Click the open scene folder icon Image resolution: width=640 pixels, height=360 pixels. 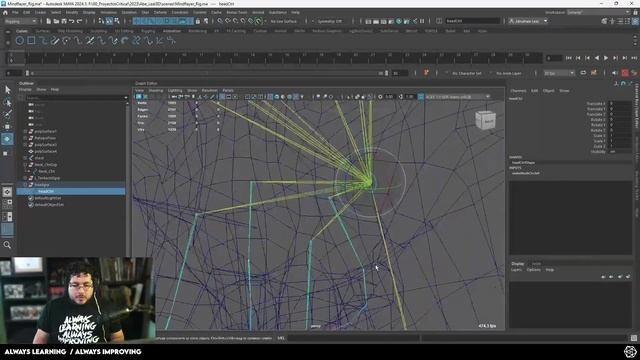point(56,21)
